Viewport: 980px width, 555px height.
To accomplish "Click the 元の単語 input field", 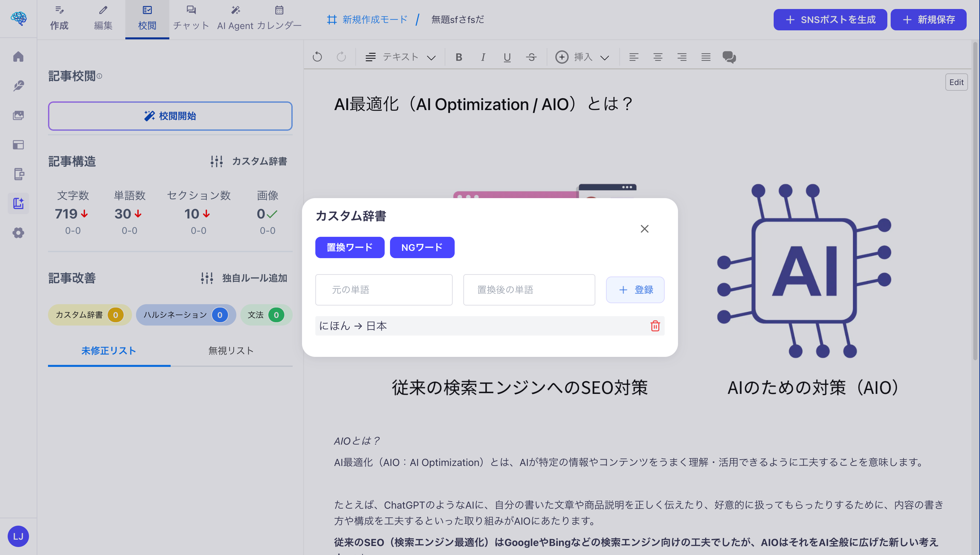I will [x=384, y=290].
